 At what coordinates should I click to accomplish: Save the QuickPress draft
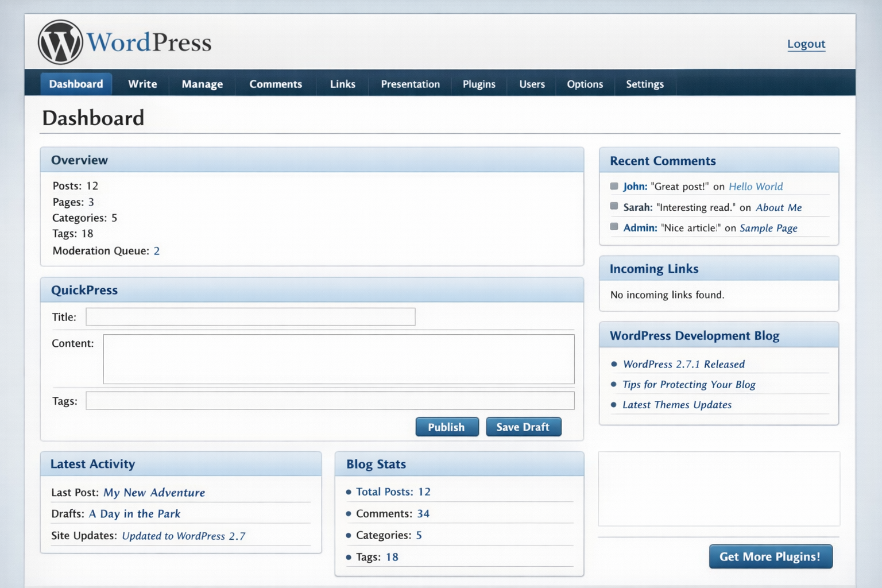[523, 427]
